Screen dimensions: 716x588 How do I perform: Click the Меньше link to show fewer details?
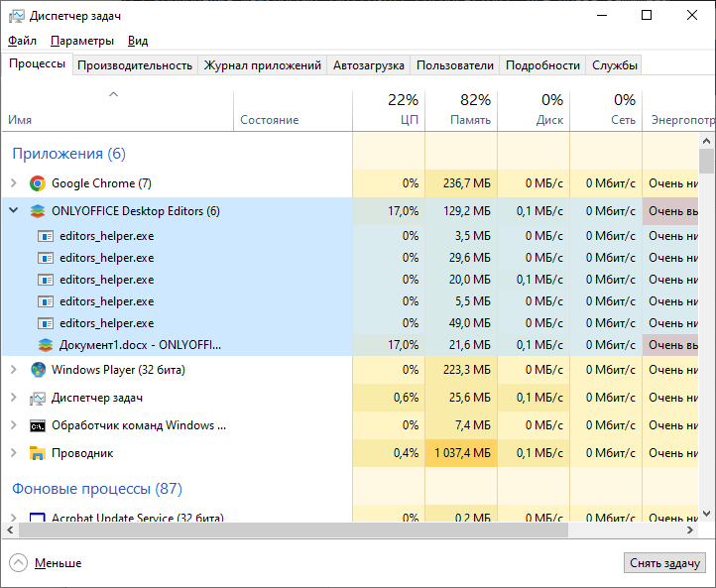click(58, 563)
